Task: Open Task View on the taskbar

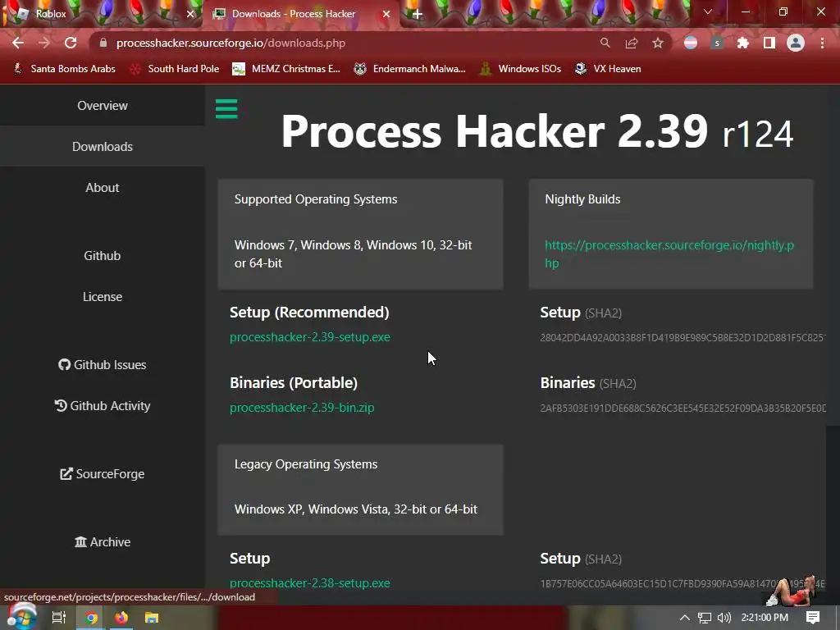Action: tap(58, 617)
